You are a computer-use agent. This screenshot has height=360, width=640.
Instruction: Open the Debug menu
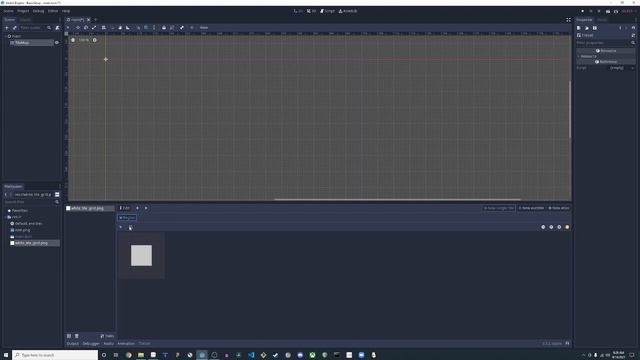pos(38,11)
